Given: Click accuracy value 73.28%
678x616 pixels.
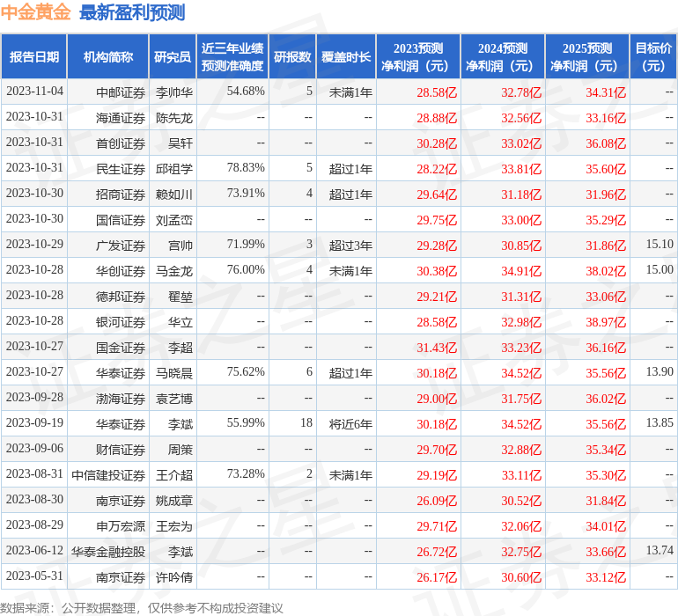Looking at the screenshot, I should 246,473.
